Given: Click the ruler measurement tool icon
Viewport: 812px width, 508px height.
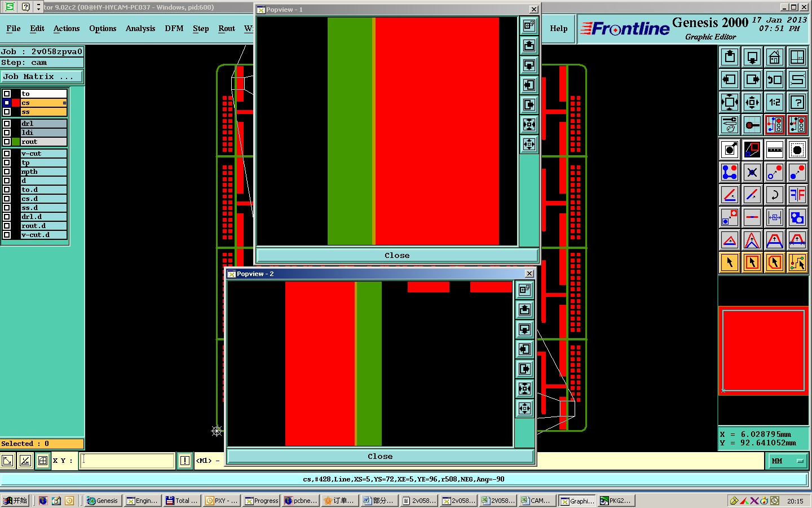Looking at the screenshot, I should [x=775, y=150].
